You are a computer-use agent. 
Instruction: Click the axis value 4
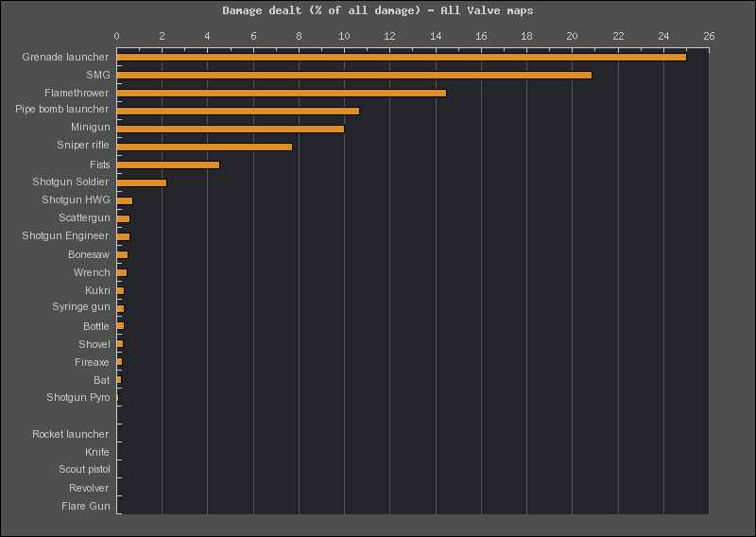click(x=207, y=36)
